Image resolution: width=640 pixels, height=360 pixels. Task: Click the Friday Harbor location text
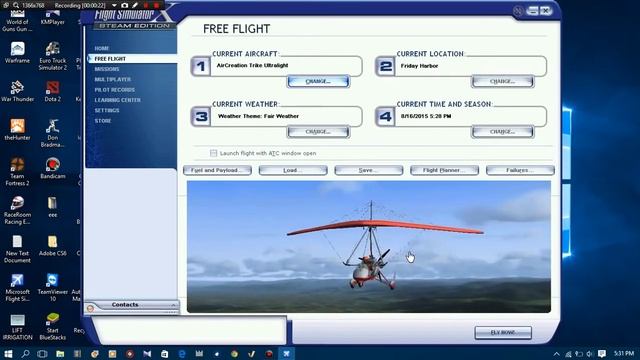[x=419, y=66]
